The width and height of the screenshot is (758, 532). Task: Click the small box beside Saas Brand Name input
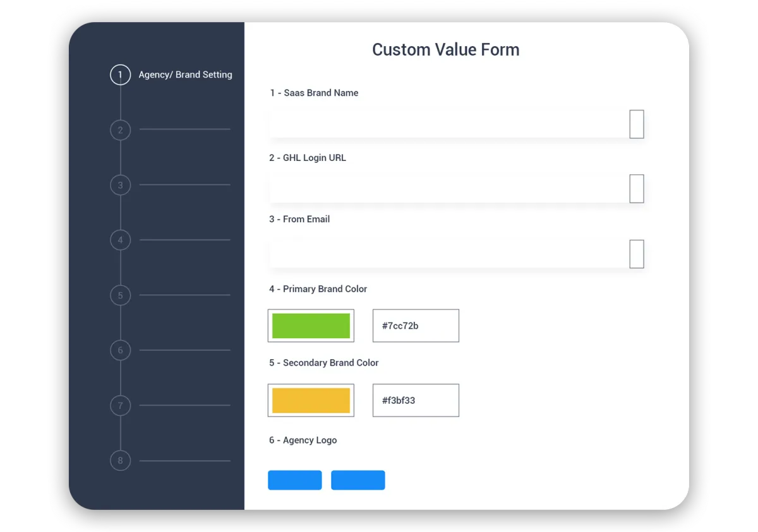(635, 124)
